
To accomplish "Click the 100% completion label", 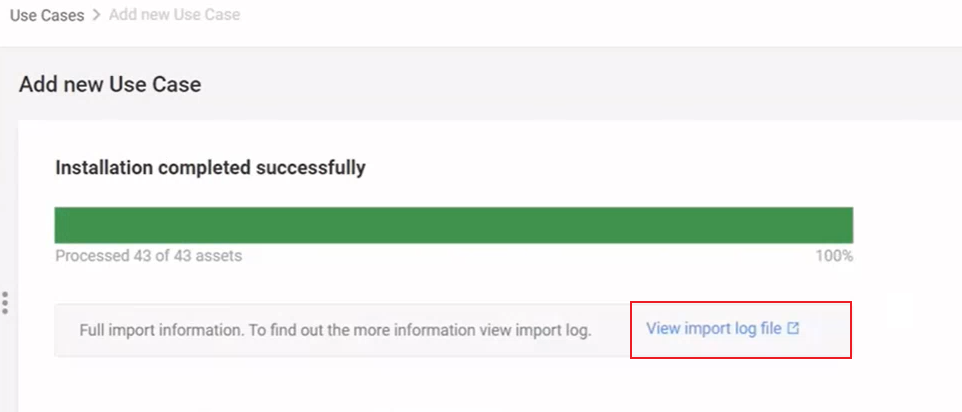I will [834, 256].
